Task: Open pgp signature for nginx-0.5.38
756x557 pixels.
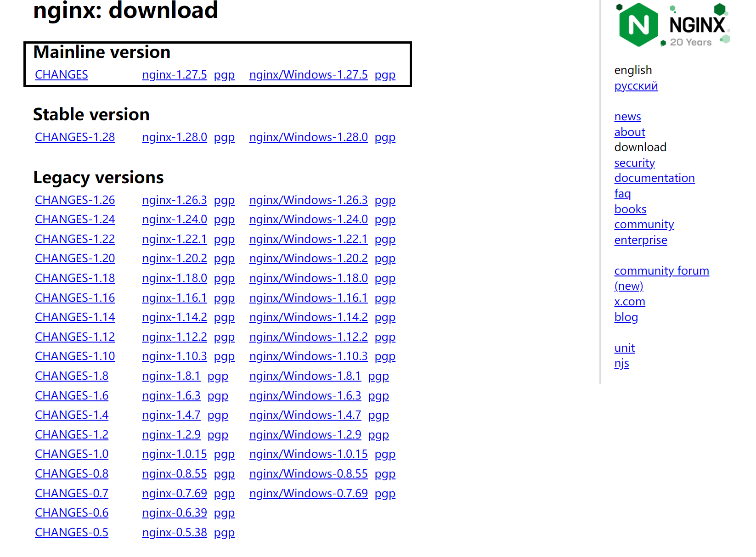Action: tap(224, 533)
